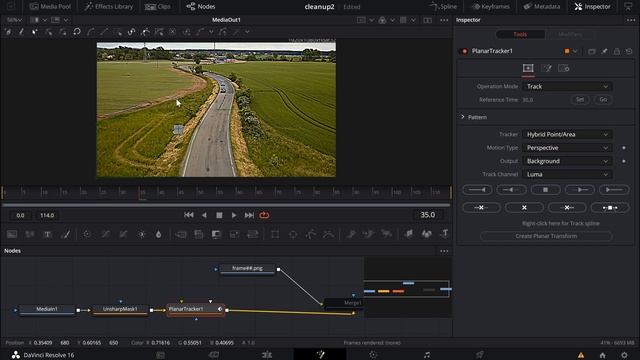
Task: Open PlanarTracker1 versions icon
Action: (591, 51)
